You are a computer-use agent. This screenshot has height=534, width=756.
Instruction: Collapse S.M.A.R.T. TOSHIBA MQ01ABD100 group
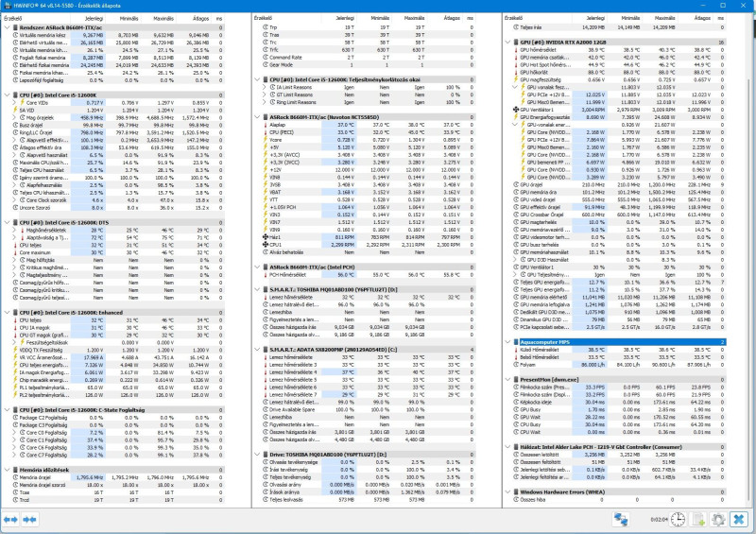click(x=257, y=290)
